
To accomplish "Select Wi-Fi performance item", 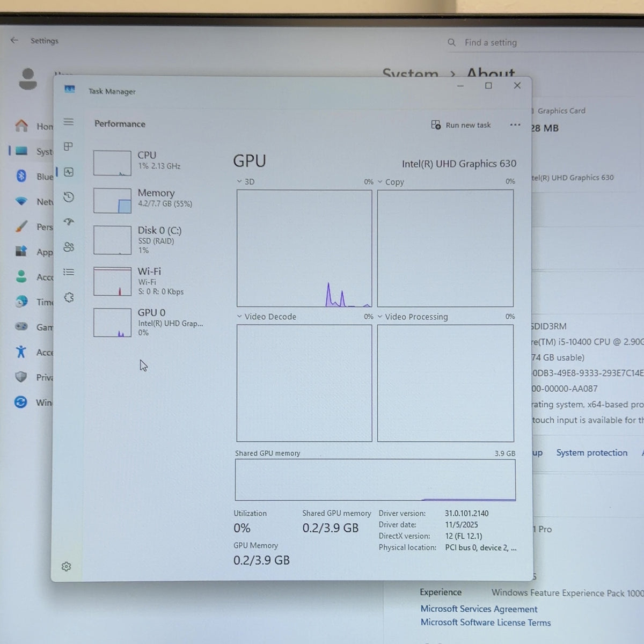I will 152,281.
